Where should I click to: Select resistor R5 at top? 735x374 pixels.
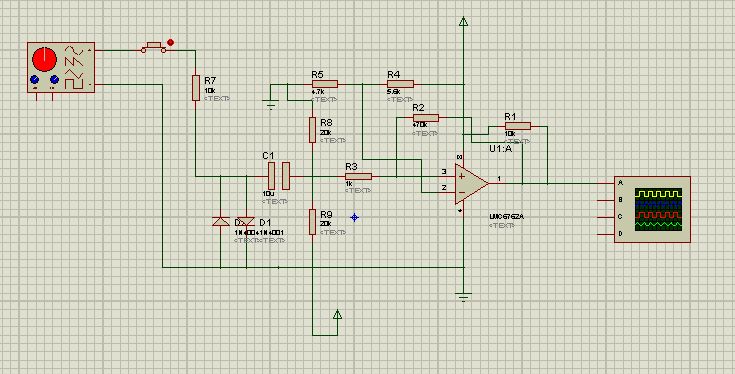click(x=324, y=84)
